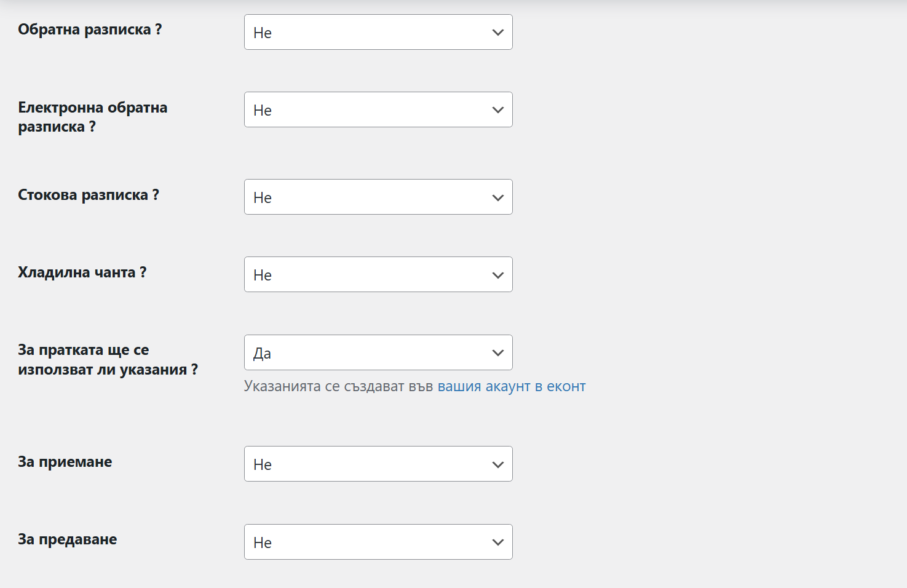Click the Хладилна чанта ? label

tap(82, 272)
